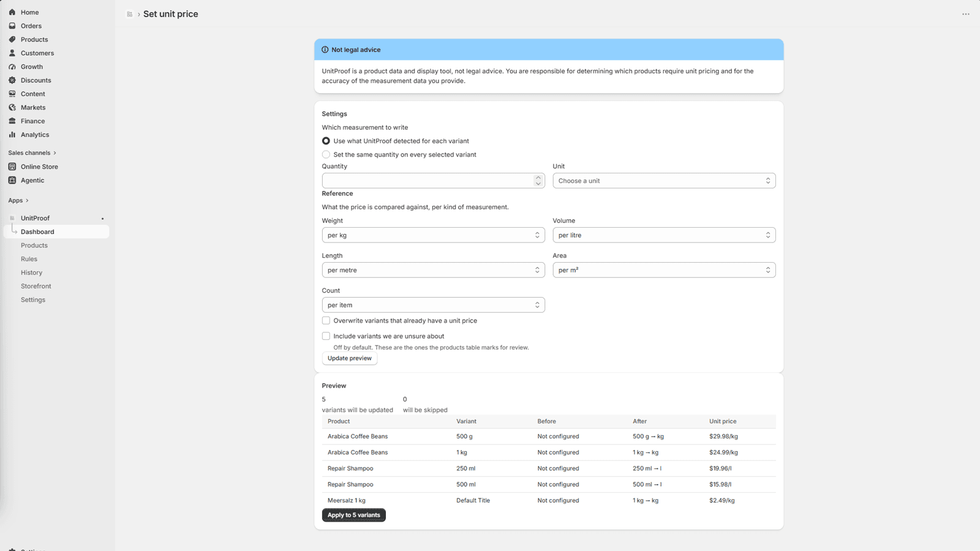
Task: Click the pin dot next to UnitProof
Action: [103, 219]
